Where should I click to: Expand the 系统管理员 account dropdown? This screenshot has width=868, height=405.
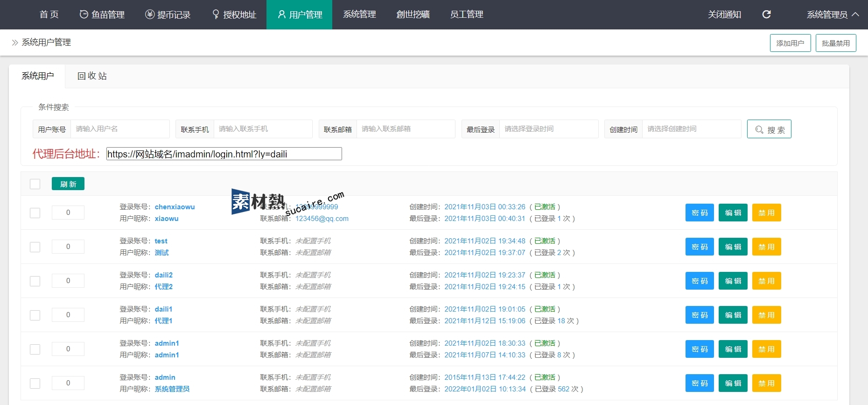[833, 14]
